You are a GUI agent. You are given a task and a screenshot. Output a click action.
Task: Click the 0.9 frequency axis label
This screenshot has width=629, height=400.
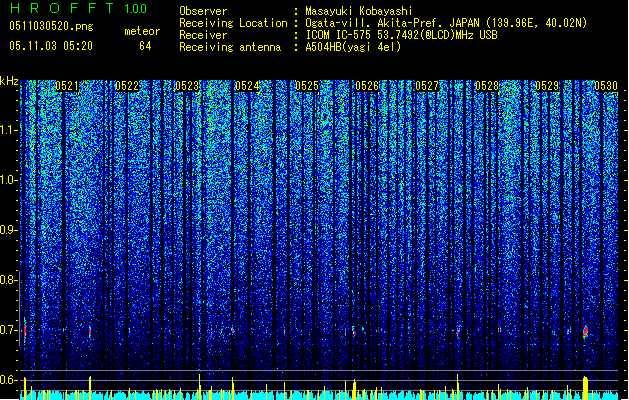point(8,230)
